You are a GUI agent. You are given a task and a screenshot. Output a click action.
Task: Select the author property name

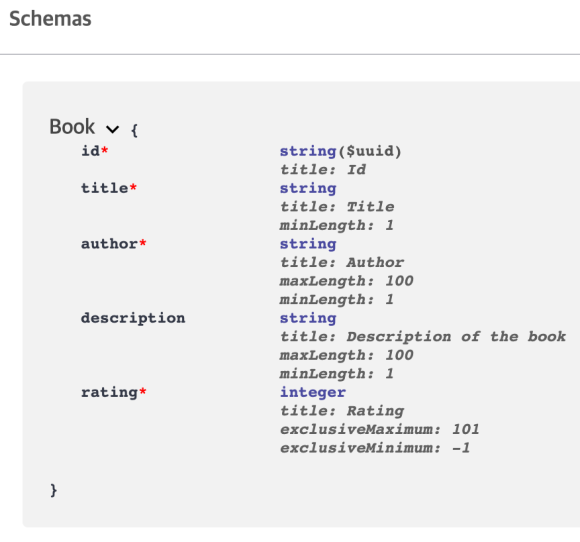109,244
